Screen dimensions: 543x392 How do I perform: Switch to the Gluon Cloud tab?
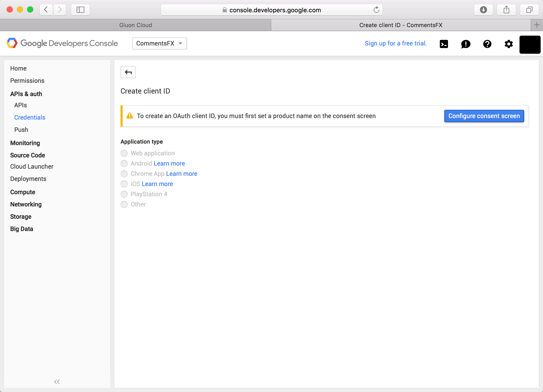135,25
